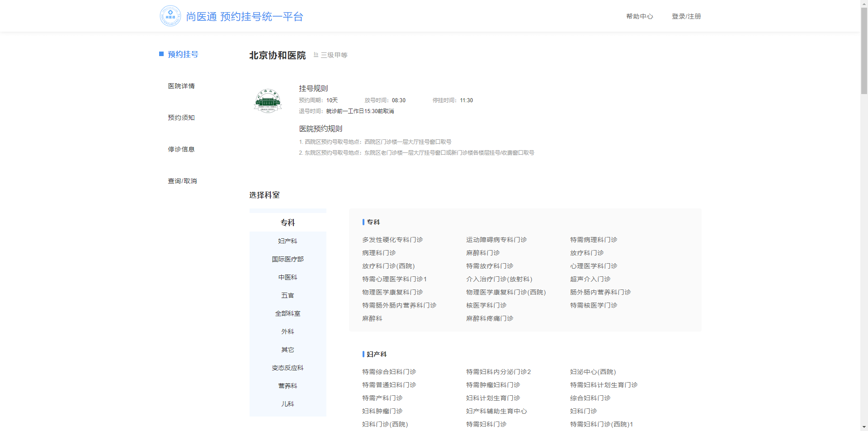The height and width of the screenshot is (431, 868).
Task: Open 特需肿瘤妇科门诊
Action: pos(493,385)
